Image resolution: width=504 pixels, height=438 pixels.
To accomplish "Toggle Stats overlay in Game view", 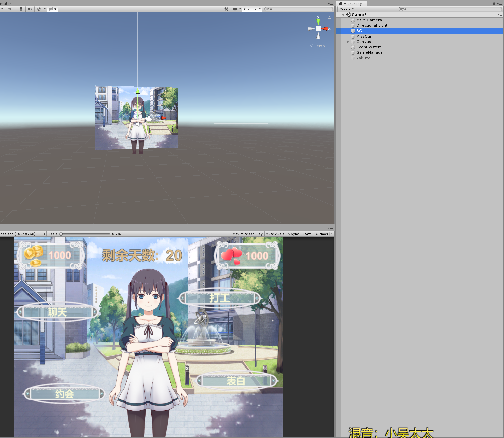I will 307,234.
